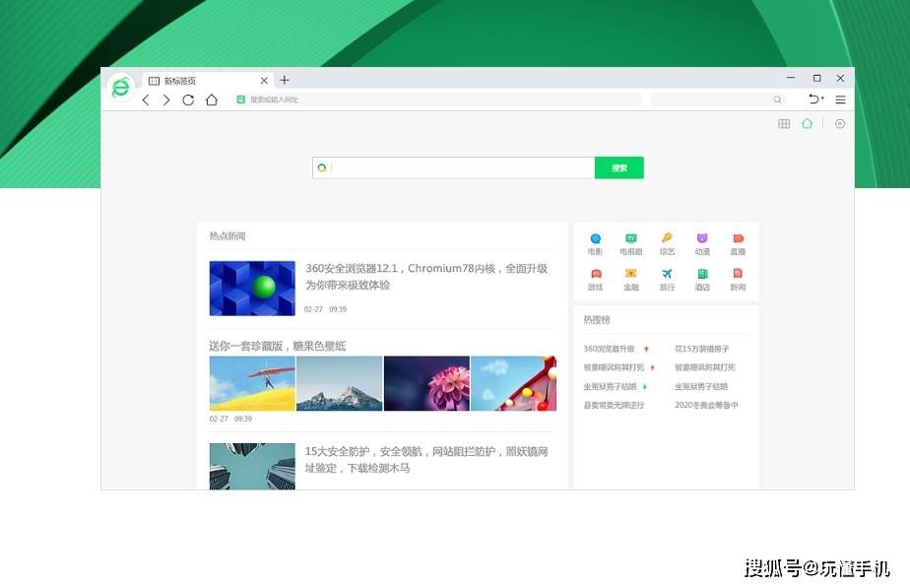Open the 电影 movie shortcut
Viewport: 910px width, 588px height.
tap(596, 244)
